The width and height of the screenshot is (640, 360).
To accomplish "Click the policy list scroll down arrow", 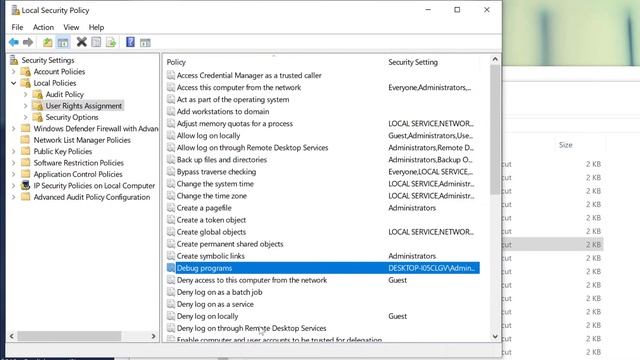I will click(x=495, y=337).
